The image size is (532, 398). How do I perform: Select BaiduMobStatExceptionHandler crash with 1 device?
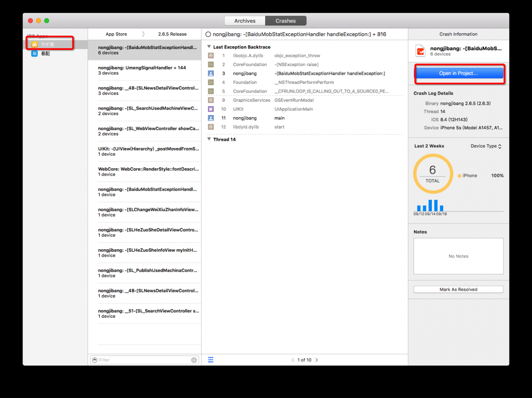click(145, 192)
